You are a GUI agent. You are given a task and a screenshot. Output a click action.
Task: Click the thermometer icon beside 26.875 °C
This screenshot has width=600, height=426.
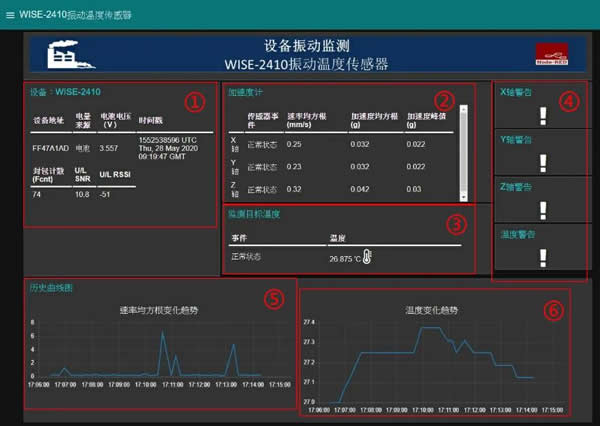(x=367, y=258)
